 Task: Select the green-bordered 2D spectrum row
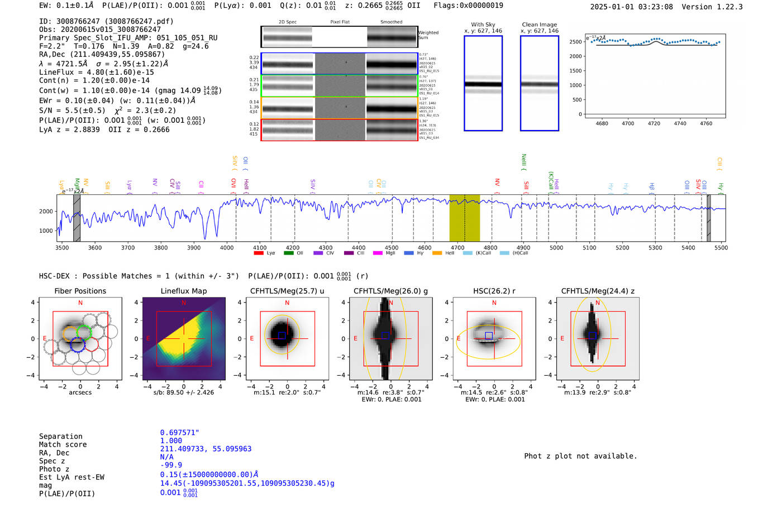pyautogui.click(x=339, y=85)
